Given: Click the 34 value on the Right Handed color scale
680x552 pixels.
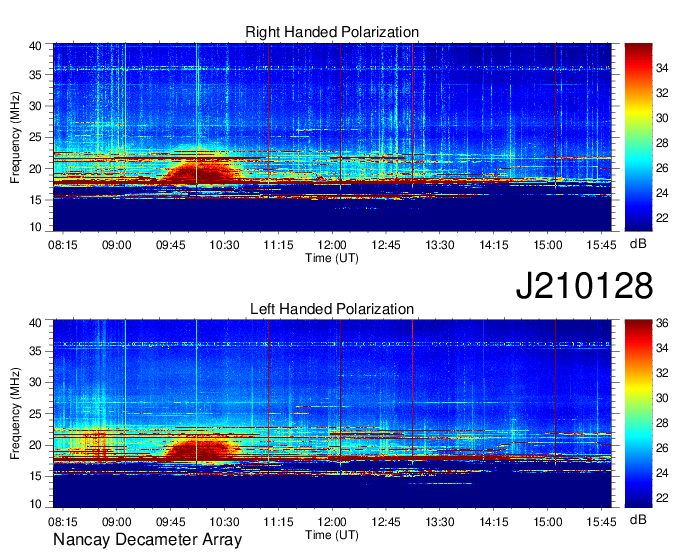Looking at the screenshot, I should pyautogui.click(x=662, y=68).
